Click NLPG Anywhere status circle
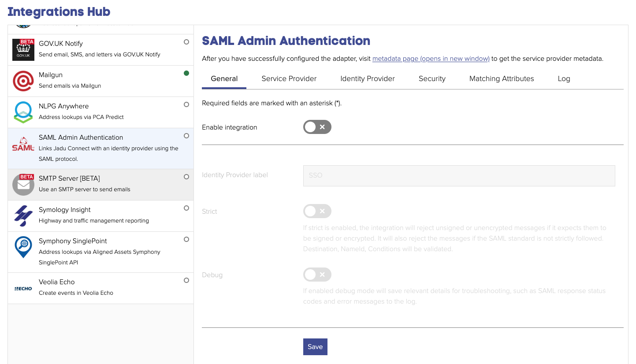Viewport: 636px width, 364px height. tap(186, 104)
